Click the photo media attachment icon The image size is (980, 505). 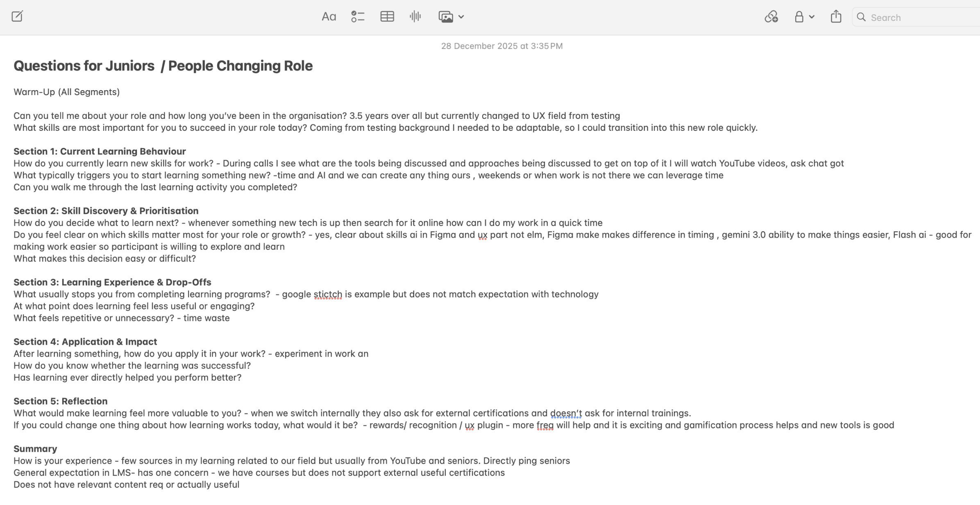446,17
